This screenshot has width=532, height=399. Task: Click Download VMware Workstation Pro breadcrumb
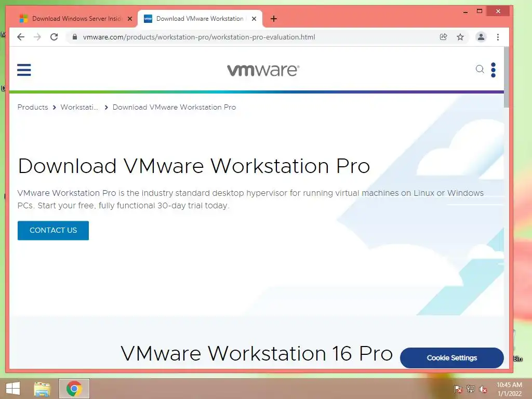click(x=174, y=107)
